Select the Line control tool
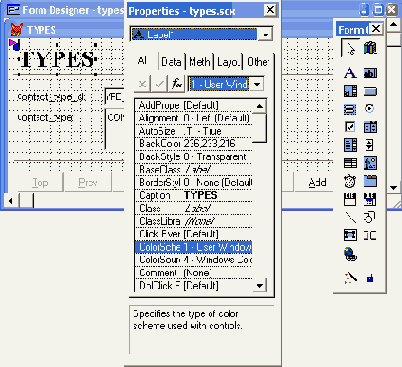Image resolution: width=402 pixels, height=367 pixels. (x=350, y=217)
